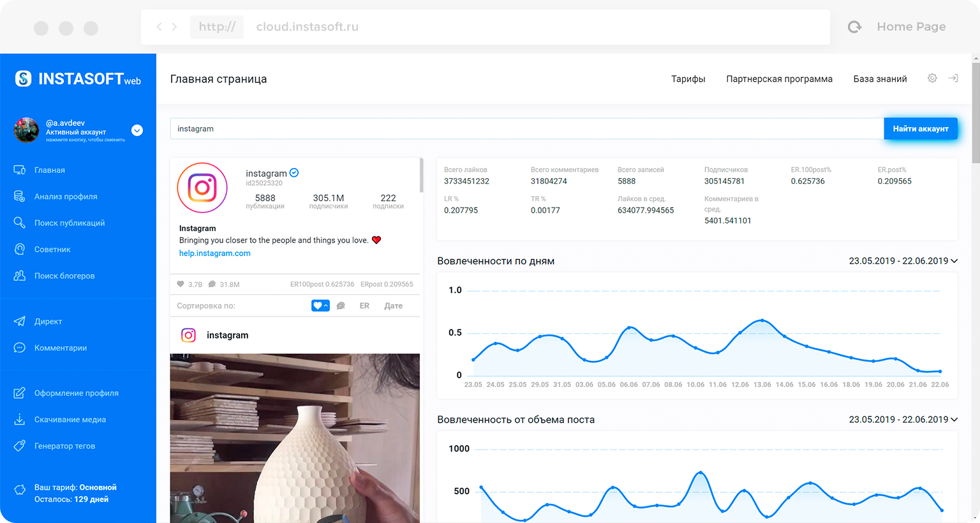980x523 pixels.
Task: Click the 222 подписки count
Action: point(388,201)
